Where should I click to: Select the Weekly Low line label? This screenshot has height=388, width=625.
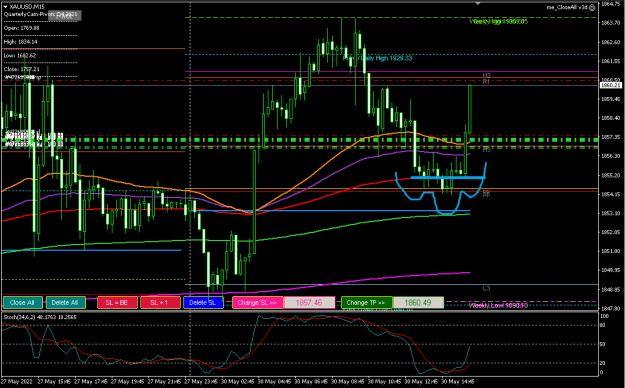coord(498,305)
